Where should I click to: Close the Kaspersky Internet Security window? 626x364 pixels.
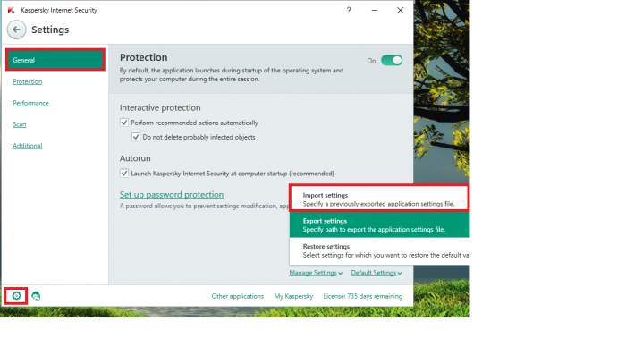click(400, 11)
